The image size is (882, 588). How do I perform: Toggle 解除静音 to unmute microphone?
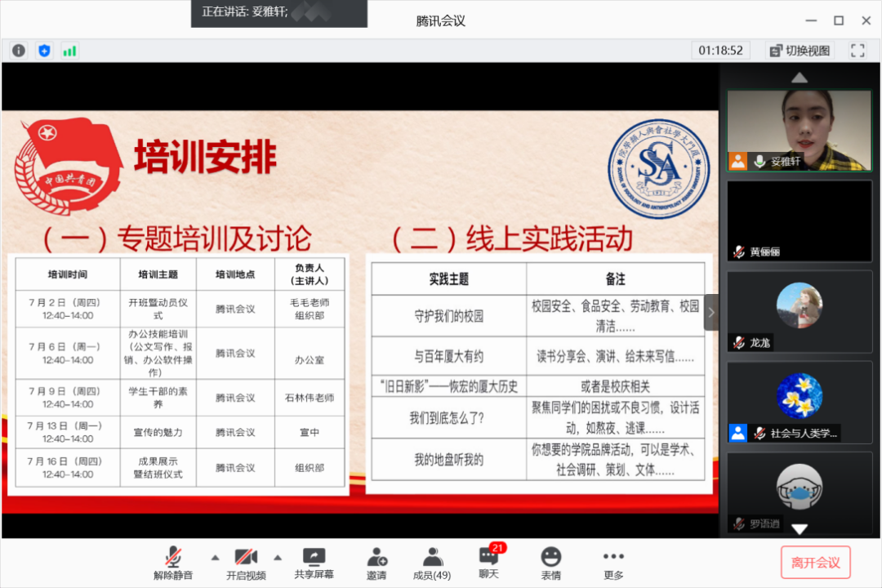(x=173, y=563)
